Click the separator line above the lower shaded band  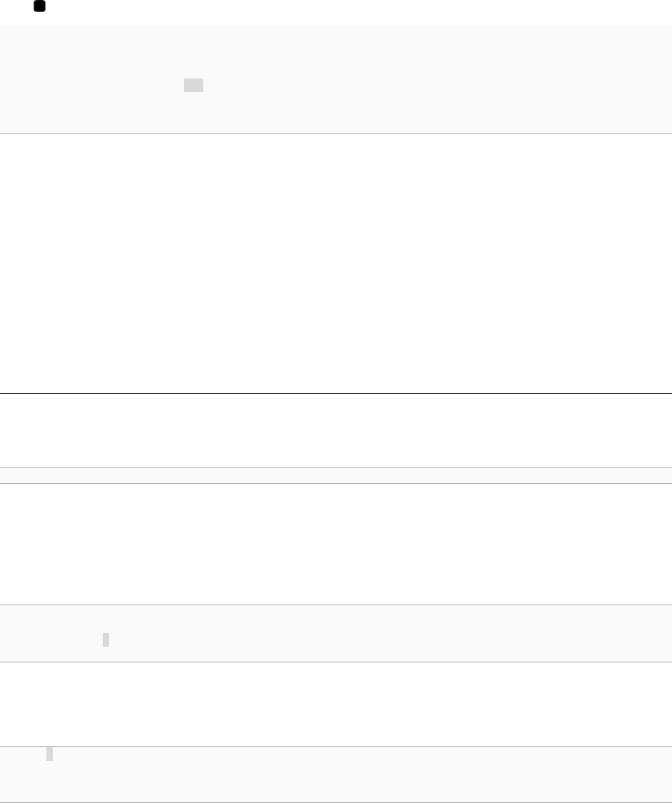pos(336,605)
